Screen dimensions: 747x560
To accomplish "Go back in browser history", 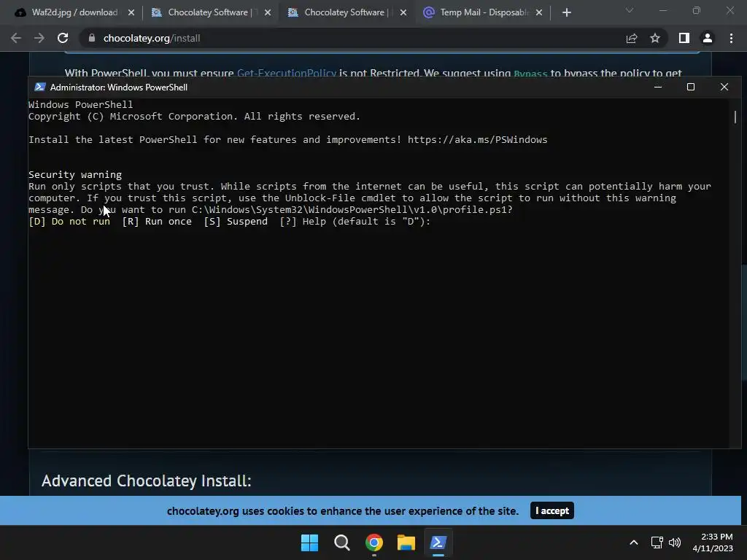I will coord(16,38).
